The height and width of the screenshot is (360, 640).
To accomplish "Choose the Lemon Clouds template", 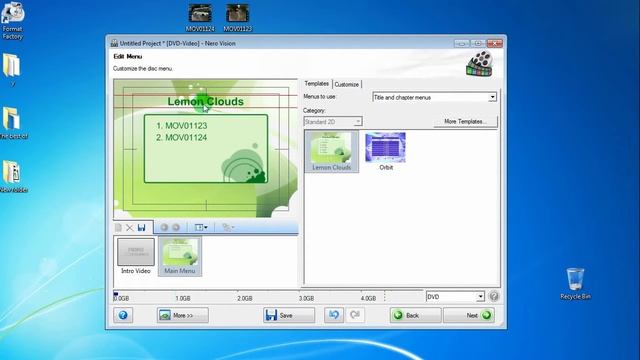I will pos(332,151).
